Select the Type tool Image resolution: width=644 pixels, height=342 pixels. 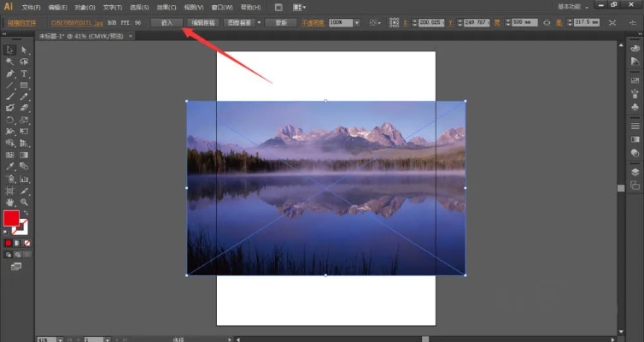[x=24, y=74]
